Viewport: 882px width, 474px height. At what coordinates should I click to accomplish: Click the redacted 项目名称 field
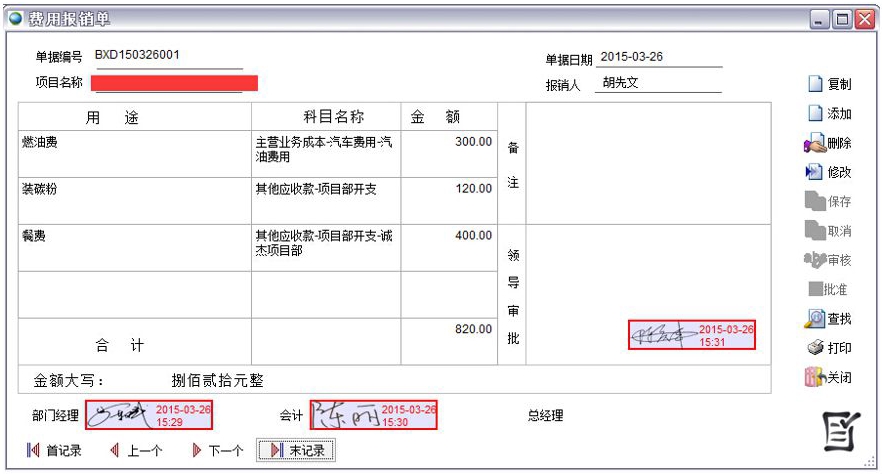pyautogui.click(x=174, y=83)
